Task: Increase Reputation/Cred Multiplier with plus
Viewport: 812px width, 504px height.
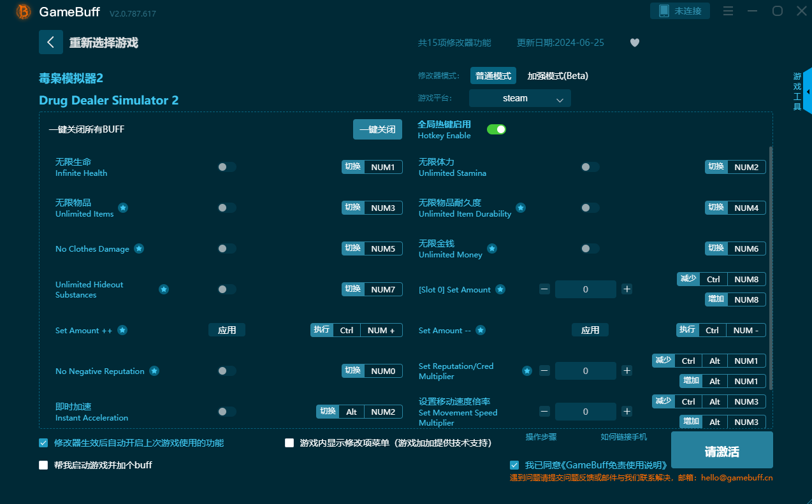Action: pyautogui.click(x=627, y=371)
